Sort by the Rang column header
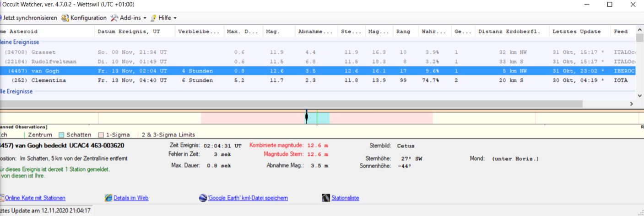 403,32
